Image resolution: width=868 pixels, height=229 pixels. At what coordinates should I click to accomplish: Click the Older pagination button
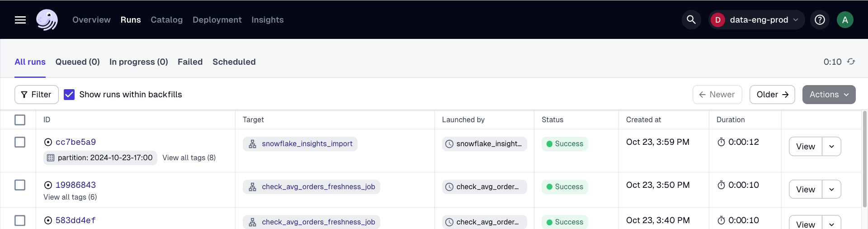[772, 95]
